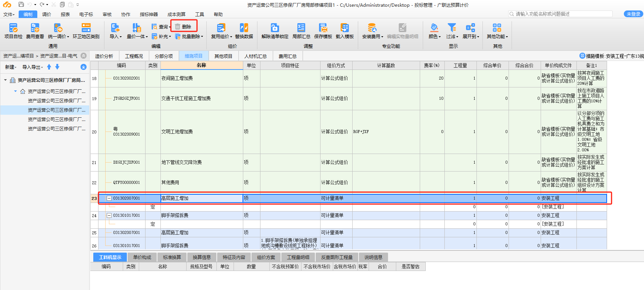The width and height of the screenshot is (644, 290).
Task: Click the 项目自检 icon
Action: tap(13, 28)
